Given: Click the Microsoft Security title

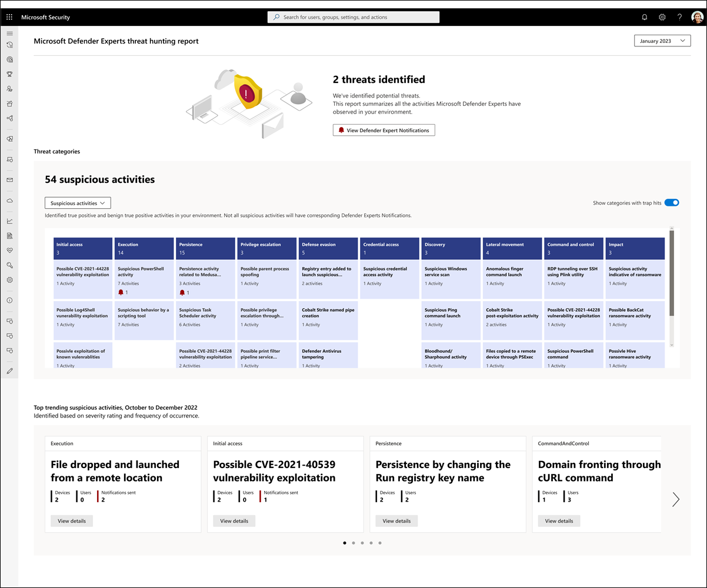Looking at the screenshot, I should pyautogui.click(x=45, y=17).
